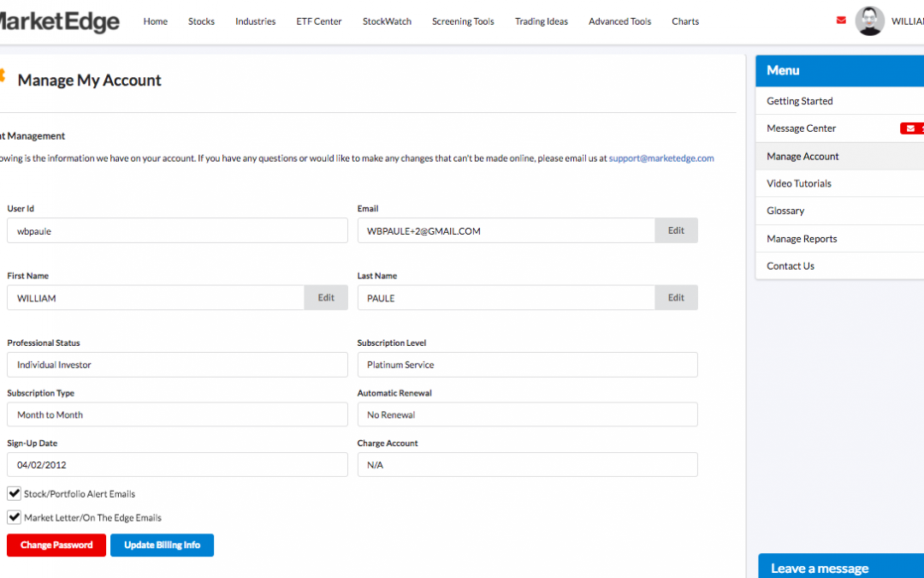
Task: Click the User Id field
Action: [x=177, y=230]
